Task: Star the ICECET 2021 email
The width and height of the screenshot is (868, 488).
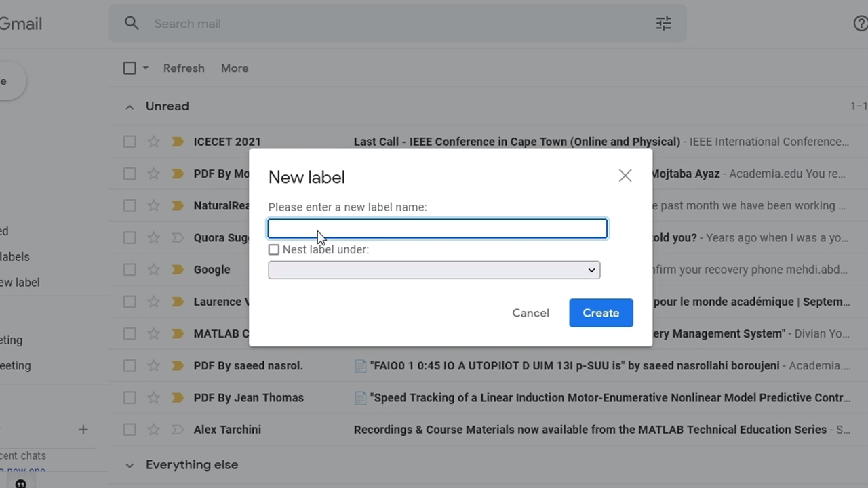Action: [154, 142]
